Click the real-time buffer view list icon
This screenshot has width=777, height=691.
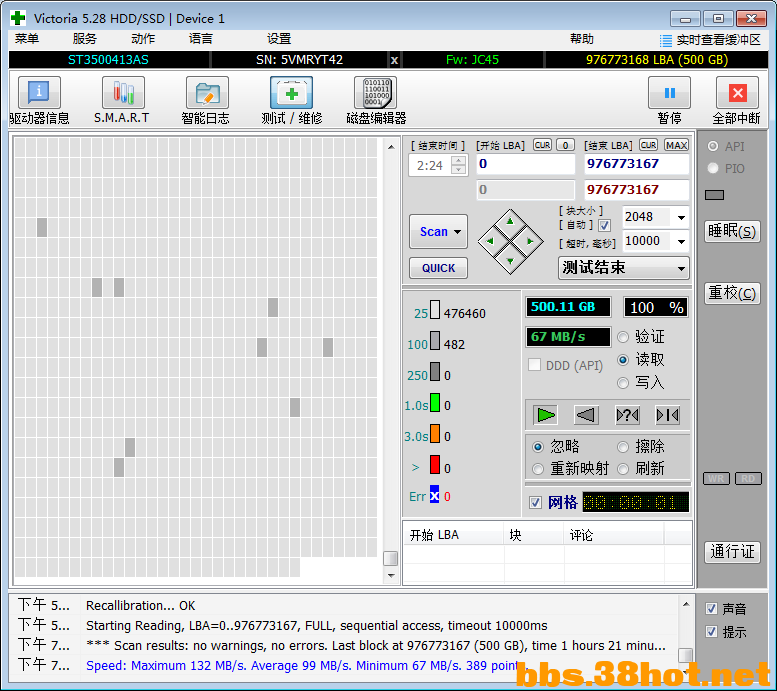tap(666, 40)
